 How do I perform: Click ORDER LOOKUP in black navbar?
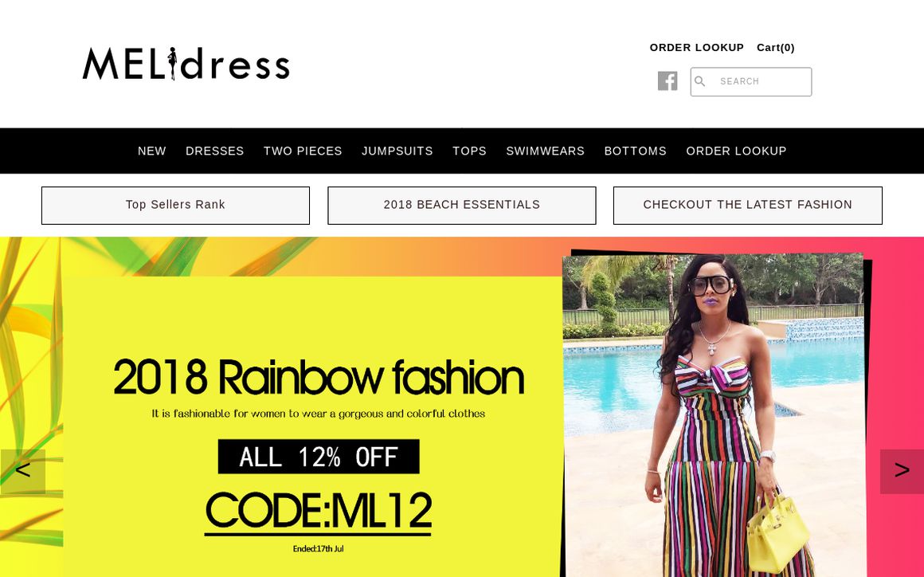pos(736,151)
